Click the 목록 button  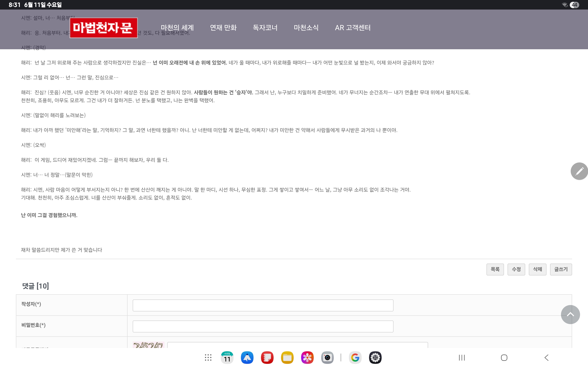495,269
